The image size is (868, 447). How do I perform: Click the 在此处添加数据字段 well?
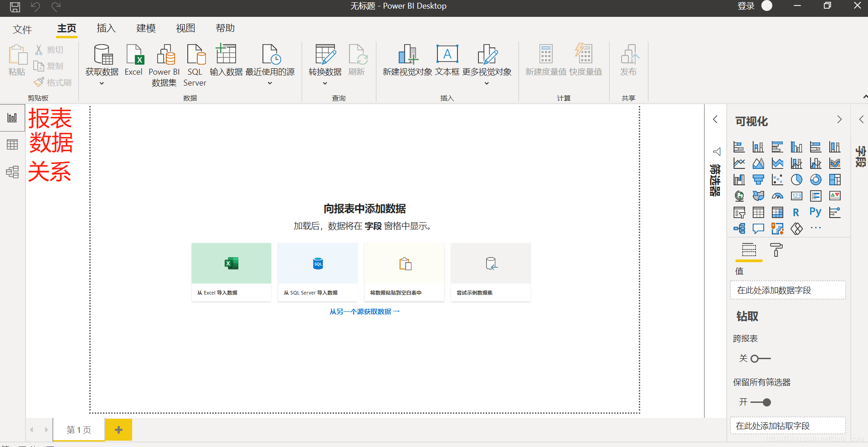[788, 290]
